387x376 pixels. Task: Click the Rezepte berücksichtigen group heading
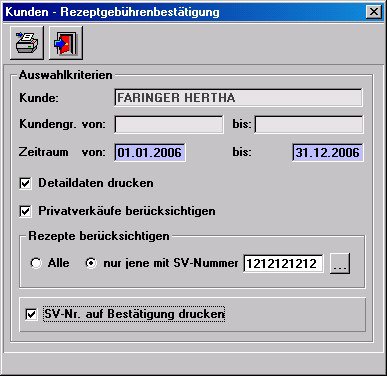point(99,236)
